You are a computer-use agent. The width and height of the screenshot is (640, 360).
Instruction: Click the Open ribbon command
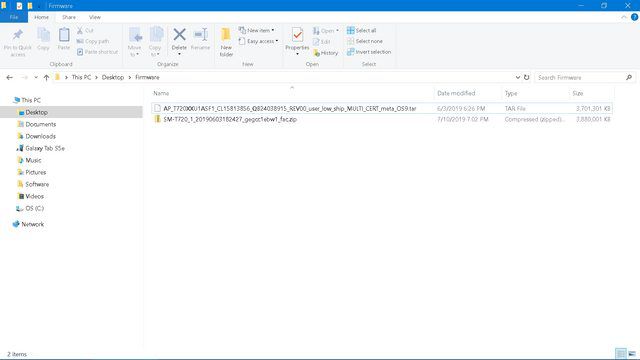(x=326, y=31)
